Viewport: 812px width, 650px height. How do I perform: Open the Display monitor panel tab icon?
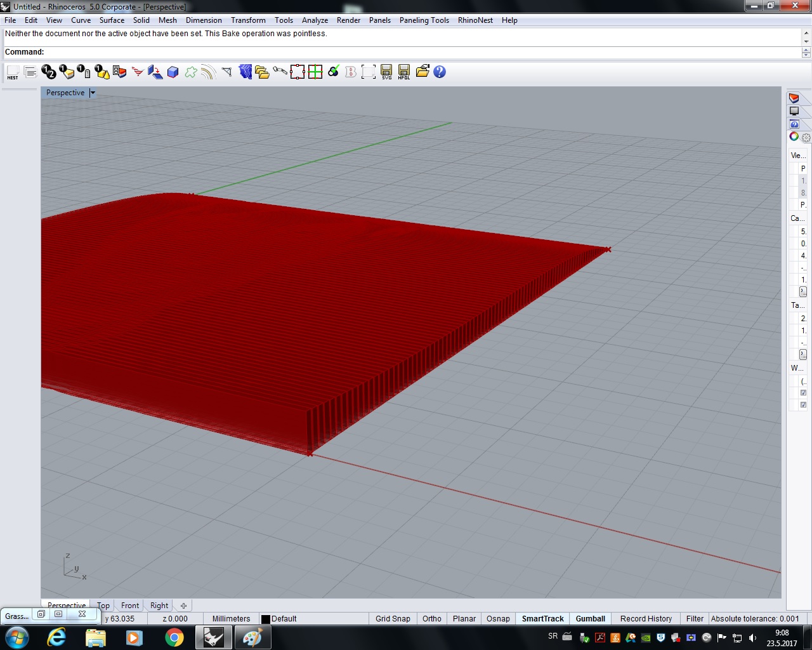[x=794, y=111]
